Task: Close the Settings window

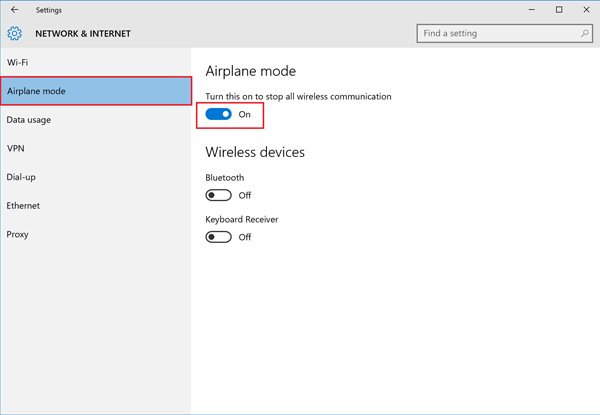Action: [x=586, y=10]
